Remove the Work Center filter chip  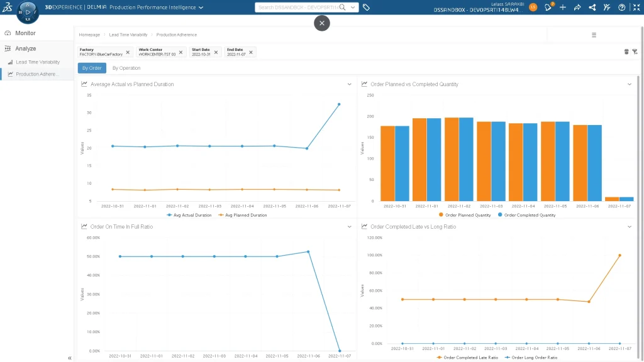(x=180, y=52)
